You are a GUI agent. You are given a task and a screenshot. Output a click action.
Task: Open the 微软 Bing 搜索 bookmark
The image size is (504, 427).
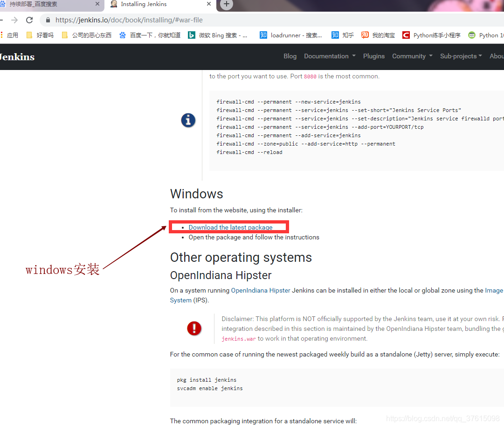click(x=218, y=35)
